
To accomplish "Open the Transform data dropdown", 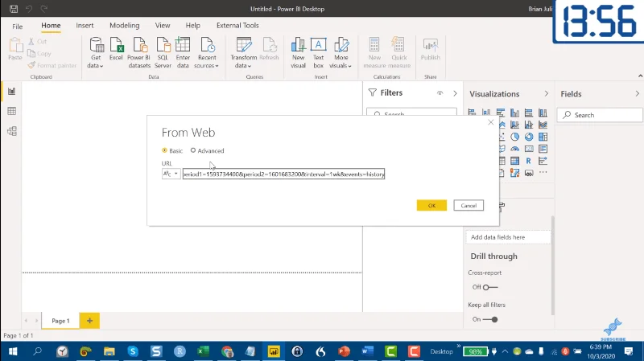I will coord(243,52).
